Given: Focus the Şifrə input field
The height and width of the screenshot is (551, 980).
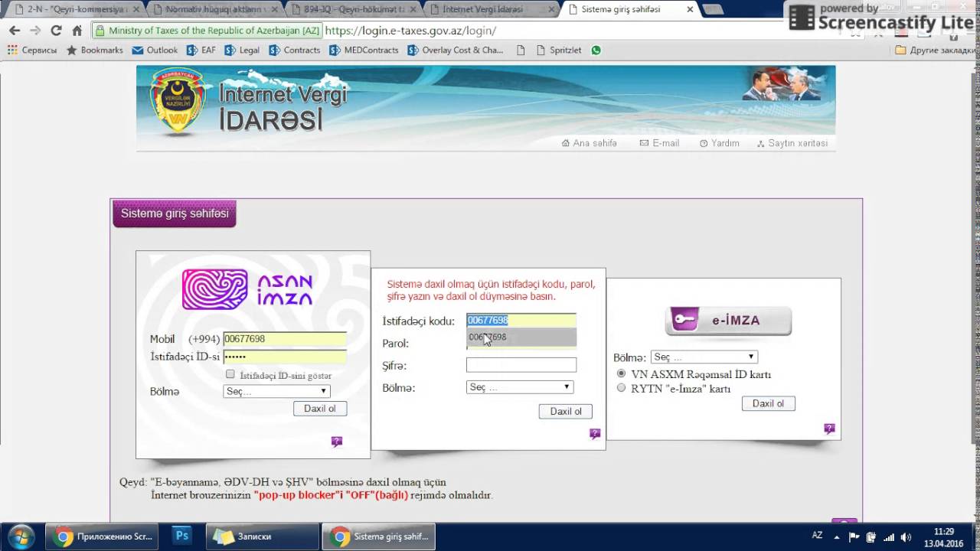Looking at the screenshot, I should [x=521, y=365].
